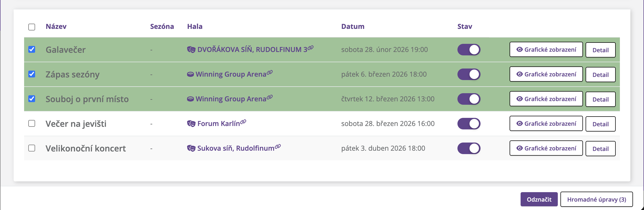Check the Večer na jevišti checkbox

[32, 124]
